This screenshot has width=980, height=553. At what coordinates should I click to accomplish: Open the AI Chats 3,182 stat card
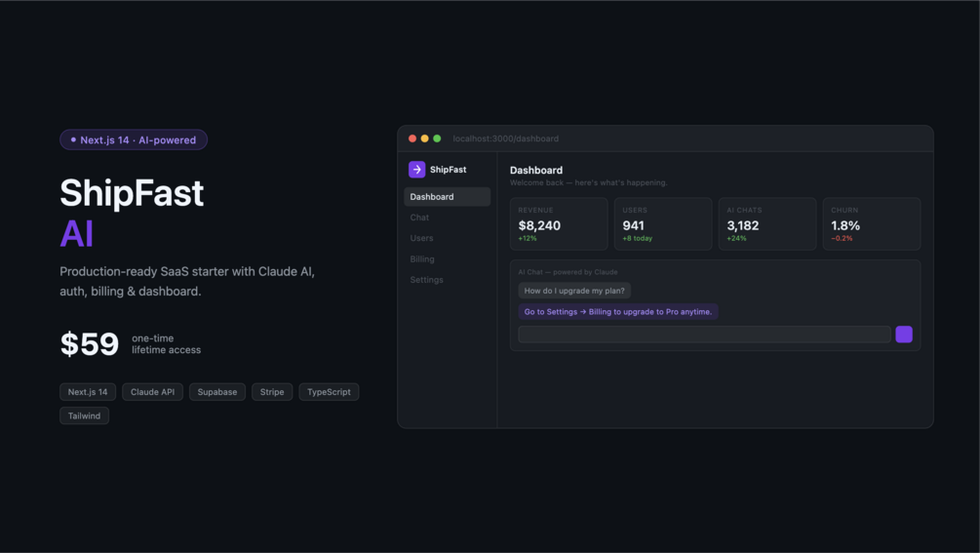click(x=767, y=223)
